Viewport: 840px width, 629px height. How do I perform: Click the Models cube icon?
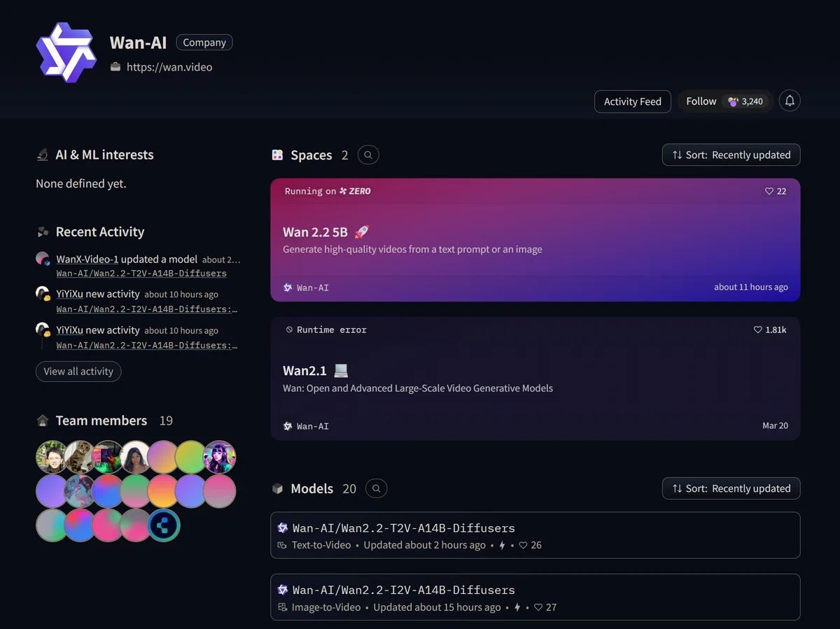[x=277, y=488]
